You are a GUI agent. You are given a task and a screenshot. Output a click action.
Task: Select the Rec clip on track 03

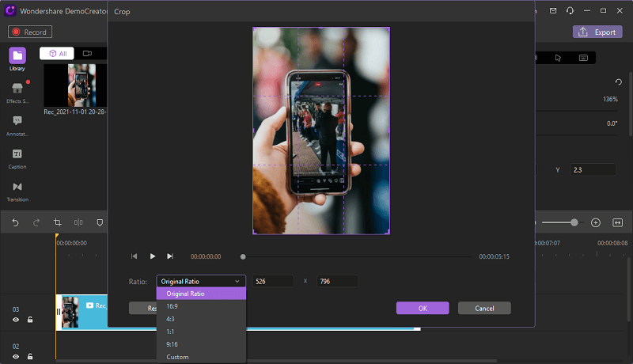(x=82, y=312)
